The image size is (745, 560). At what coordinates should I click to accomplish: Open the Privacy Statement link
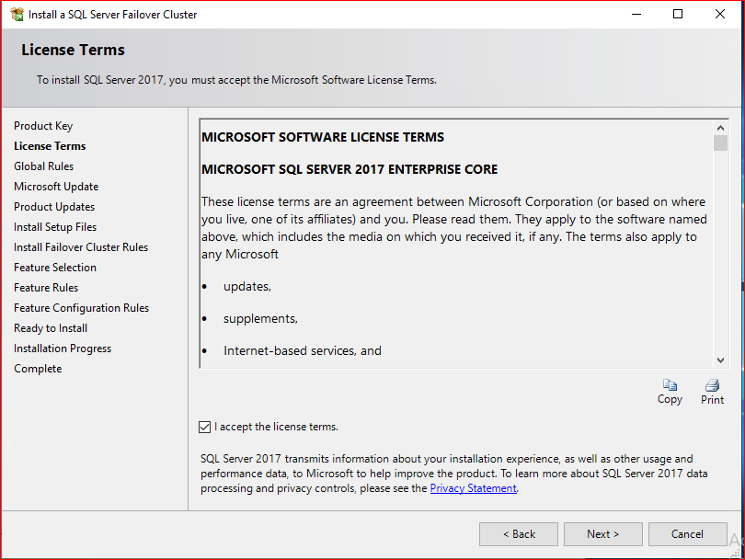click(474, 488)
